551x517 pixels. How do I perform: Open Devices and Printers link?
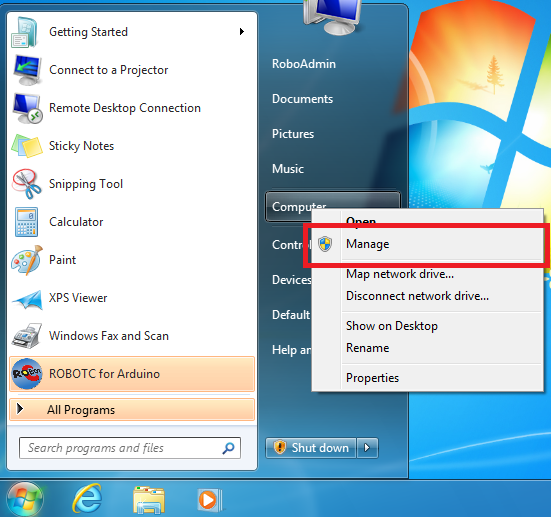[x=291, y=280]
